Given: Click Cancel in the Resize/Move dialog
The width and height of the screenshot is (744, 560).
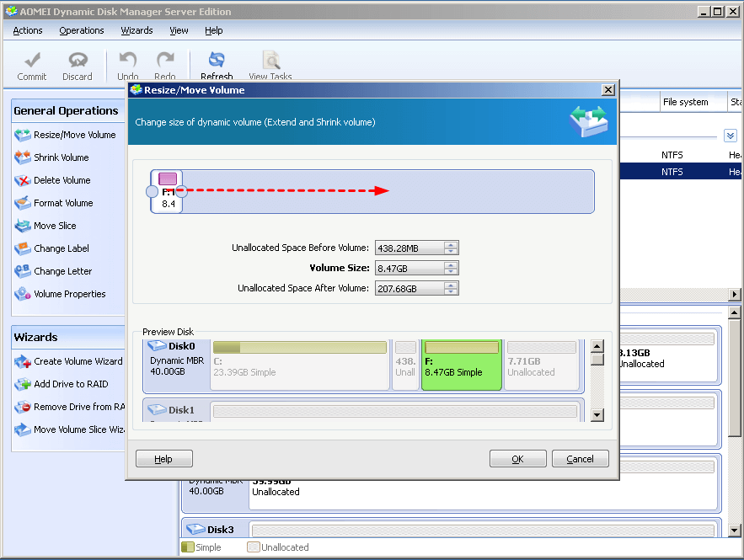Looking at the screenshot, I should 581,459.
